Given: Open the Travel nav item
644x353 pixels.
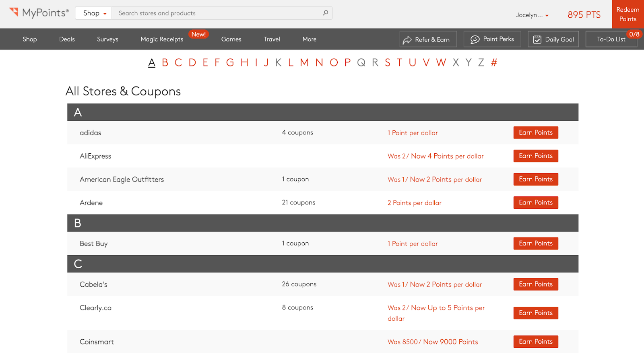Looking at the screenshot, I should [x=272, y=39].
